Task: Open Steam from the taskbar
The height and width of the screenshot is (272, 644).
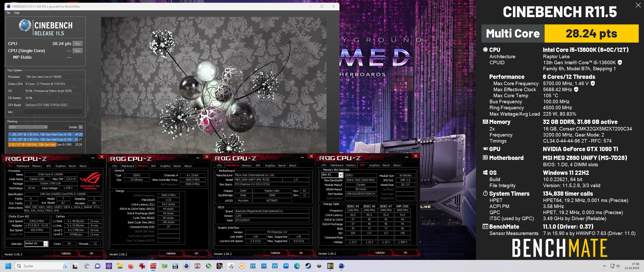Action: (308, 266)
